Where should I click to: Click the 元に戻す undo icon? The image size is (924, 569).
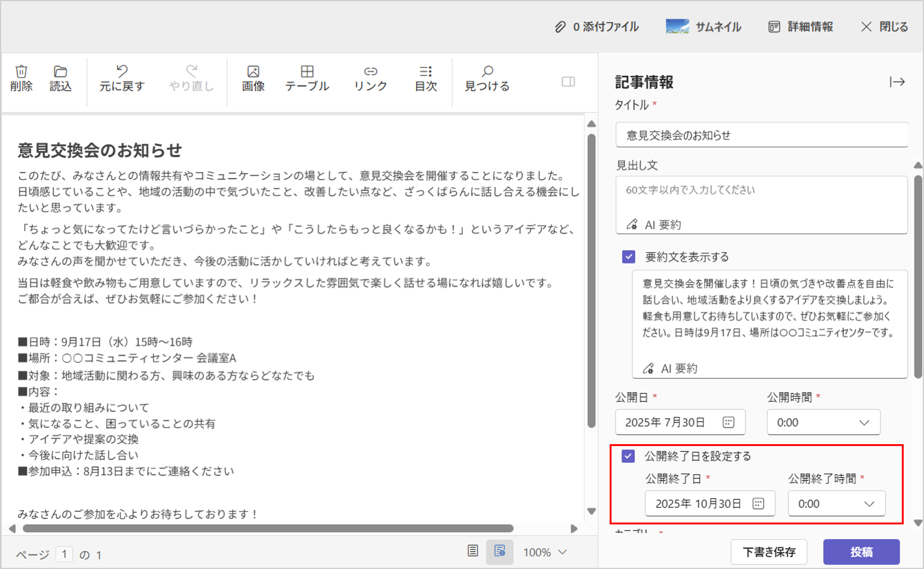[x=122, y=71]
